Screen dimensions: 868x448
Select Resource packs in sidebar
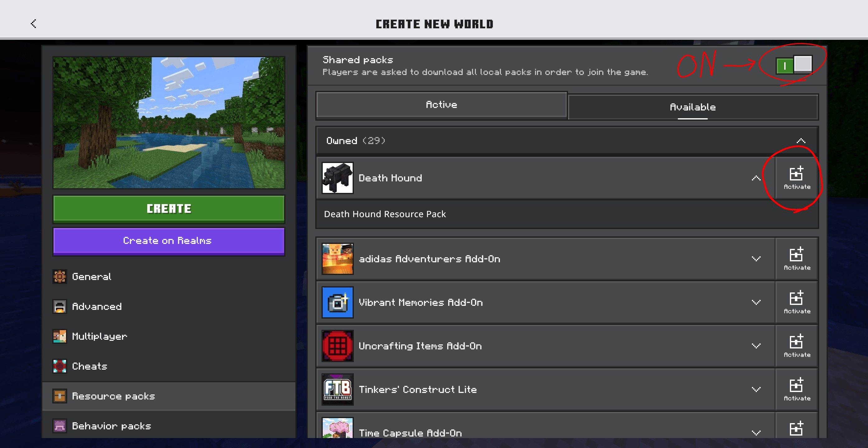[169, 396]
